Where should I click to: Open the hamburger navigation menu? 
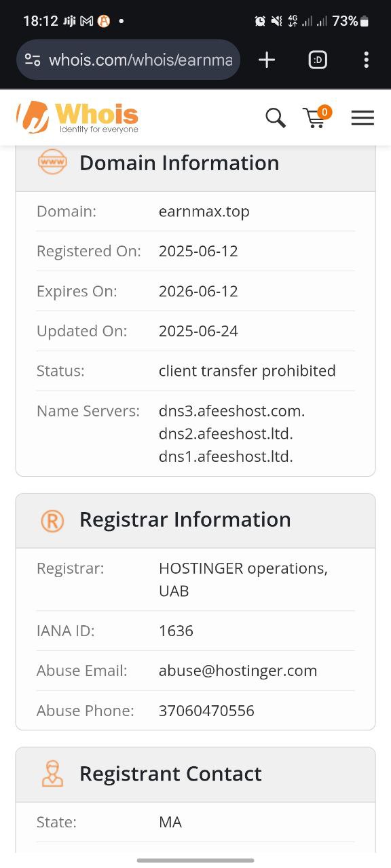click(x=362, y=118)
